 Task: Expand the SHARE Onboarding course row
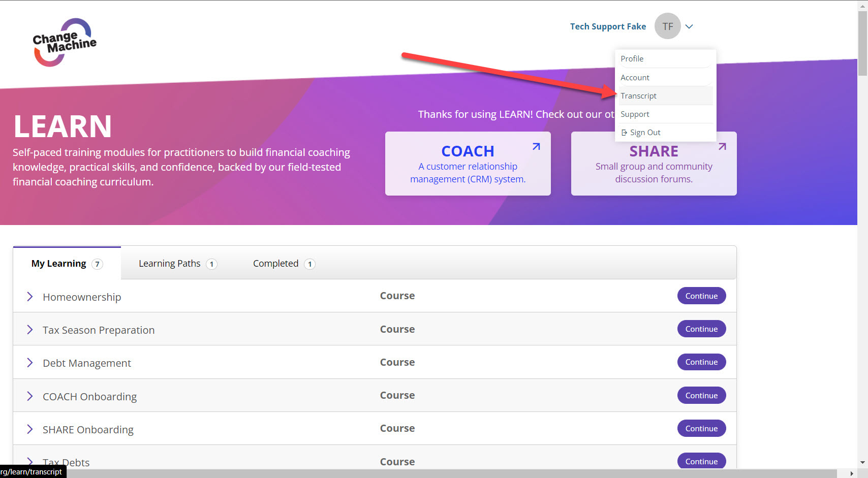click(30, 429)
